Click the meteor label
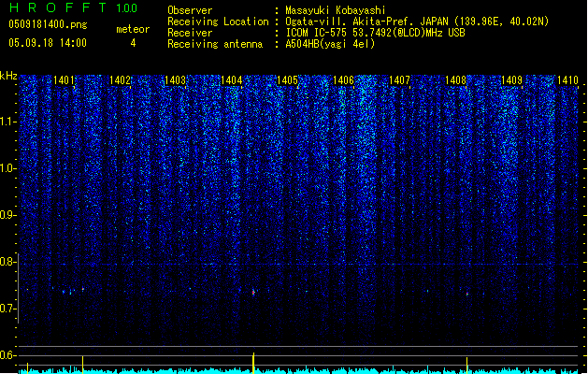588x374 pixels. click(x=133, y=29)
